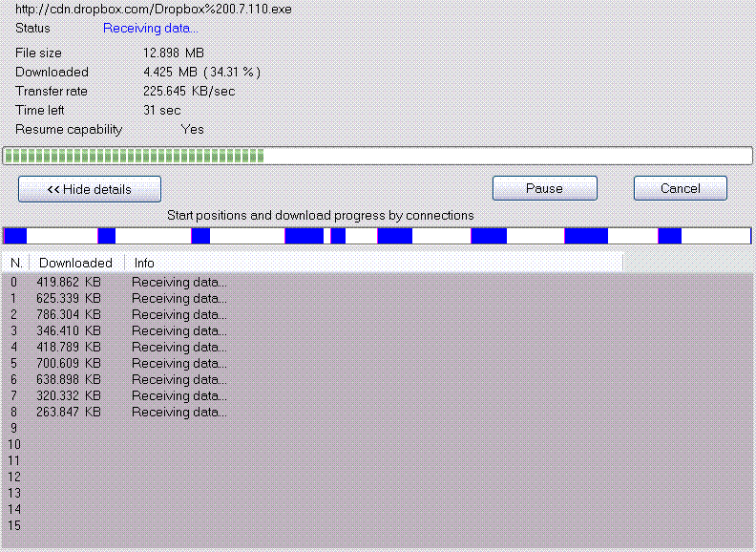Click the Resume capability label
The image size is (756, 552).
69,130
